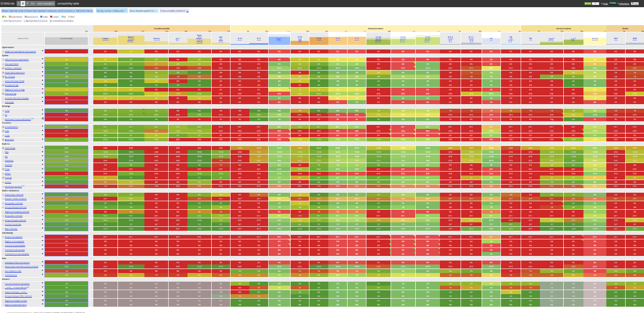
Task: Open the kangax author link
Action: [605, 3]
